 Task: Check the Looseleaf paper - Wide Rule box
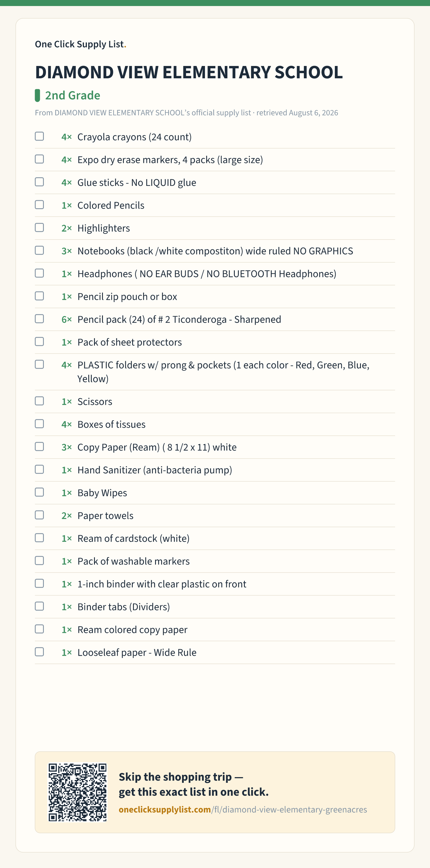[x=39, y=652]
